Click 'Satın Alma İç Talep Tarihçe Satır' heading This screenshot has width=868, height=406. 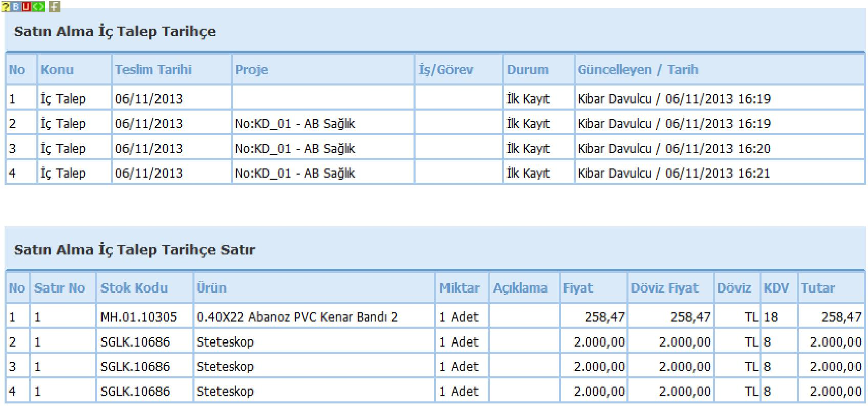pyautogui.click(x=135, y=250)
